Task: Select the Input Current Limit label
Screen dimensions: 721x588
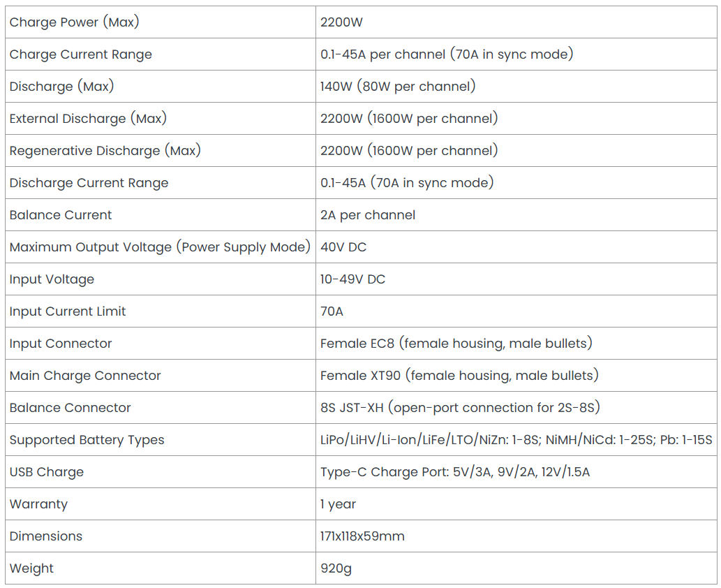Action: click(x=67, y=311)
